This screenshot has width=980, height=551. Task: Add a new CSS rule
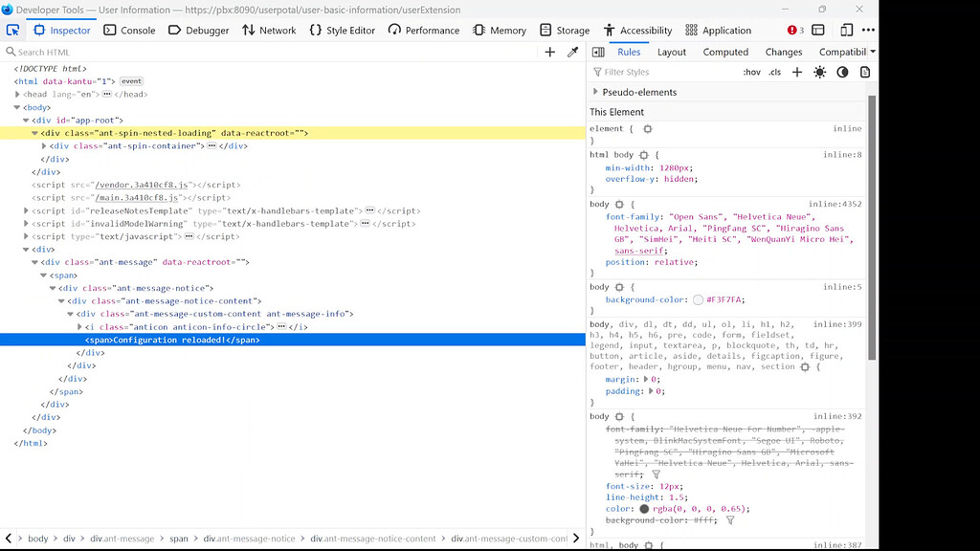click(797, 72)
